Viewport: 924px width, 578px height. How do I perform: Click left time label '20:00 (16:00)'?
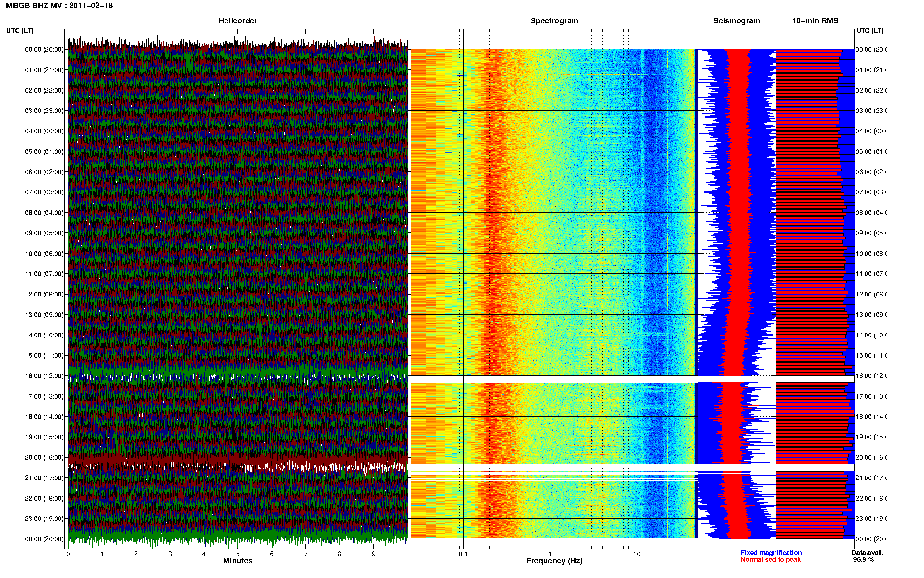tap(44, 457)
